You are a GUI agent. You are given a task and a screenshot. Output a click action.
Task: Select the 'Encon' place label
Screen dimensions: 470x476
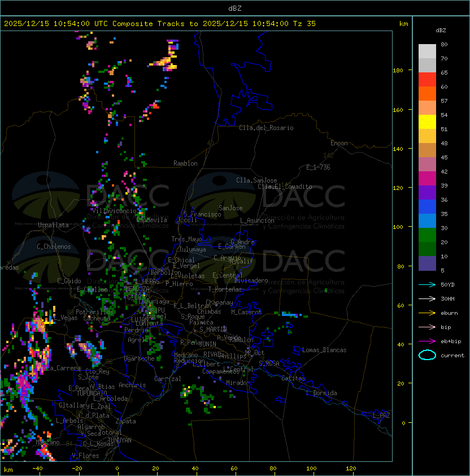pyautogui.click(x=339, y=143)
